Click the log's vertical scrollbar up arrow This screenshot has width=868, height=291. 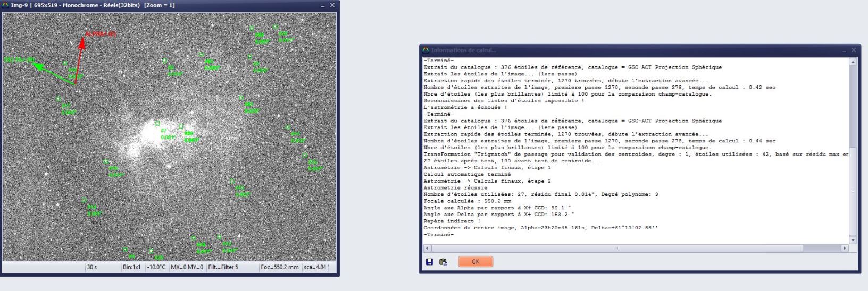[x=853, y=62]
